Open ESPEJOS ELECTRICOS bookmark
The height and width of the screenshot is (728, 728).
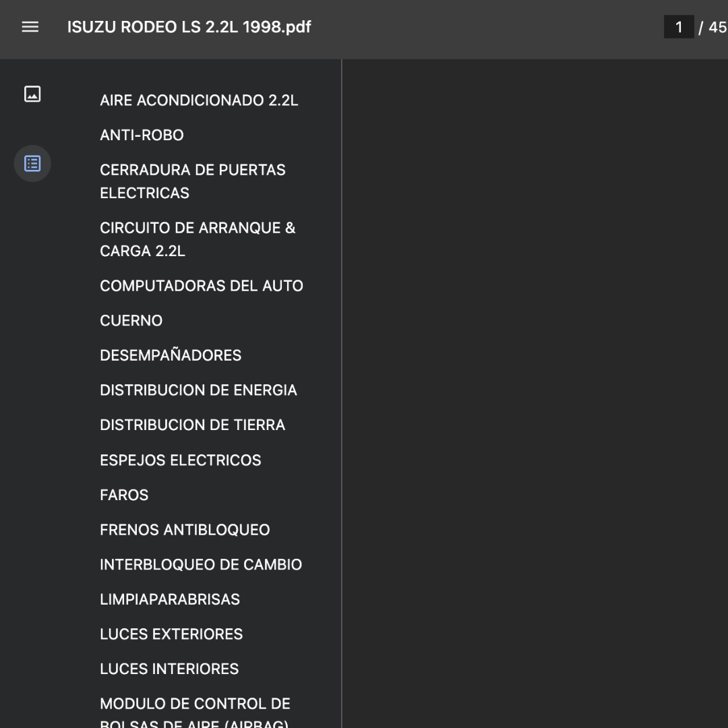(x=180, y=460)
